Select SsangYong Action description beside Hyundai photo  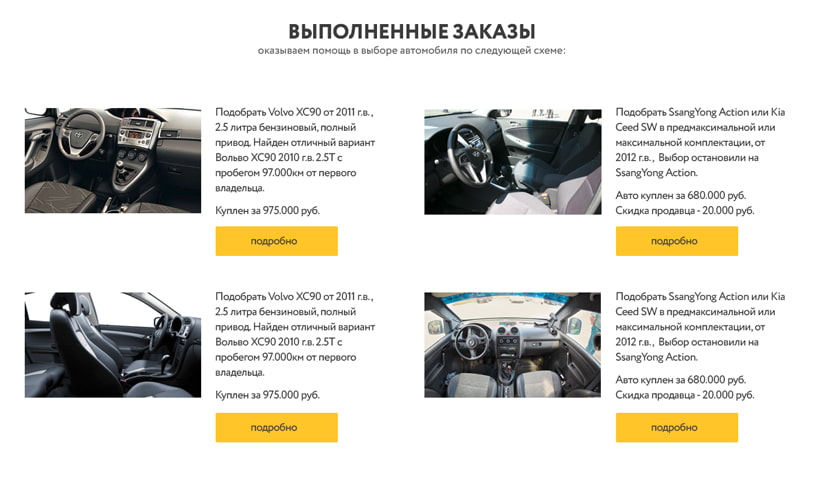pos(700,142)
